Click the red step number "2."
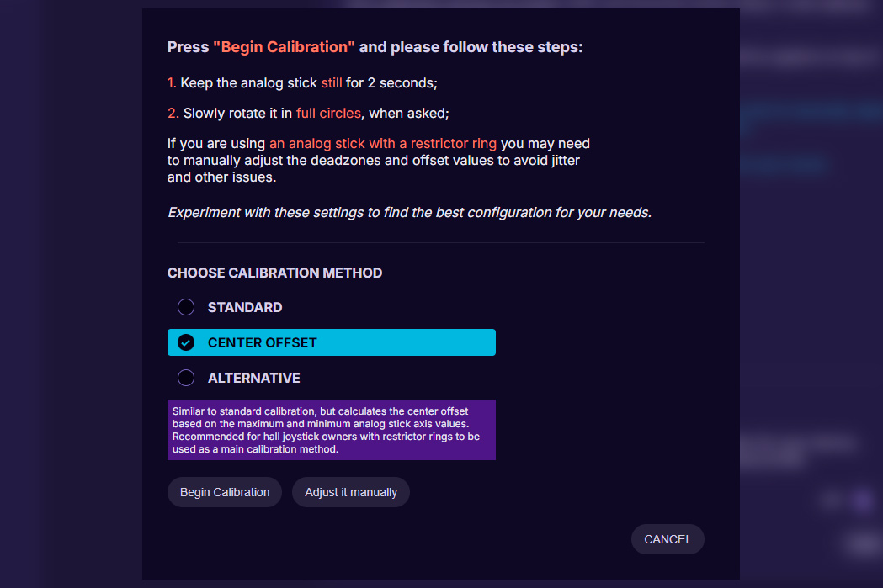This screenshot has height=588, width=883. click(x=173, y=113)
